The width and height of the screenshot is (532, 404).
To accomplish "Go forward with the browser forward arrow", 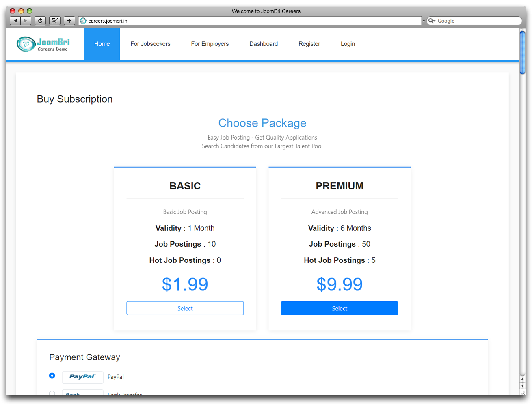I will (x=26, y=21).
